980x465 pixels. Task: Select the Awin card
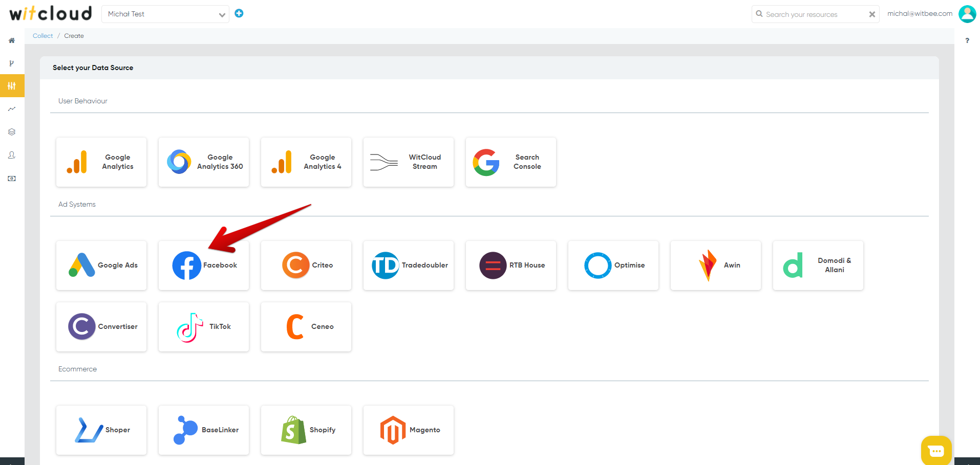pos(716,265)
